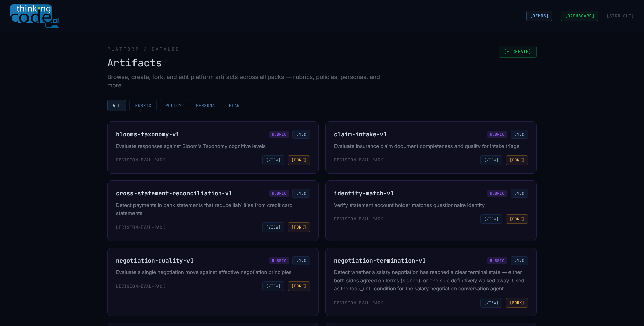
Task: Click v1.0 badge on blooms-taxonomy-v1 card
Action: pos(301,134)
